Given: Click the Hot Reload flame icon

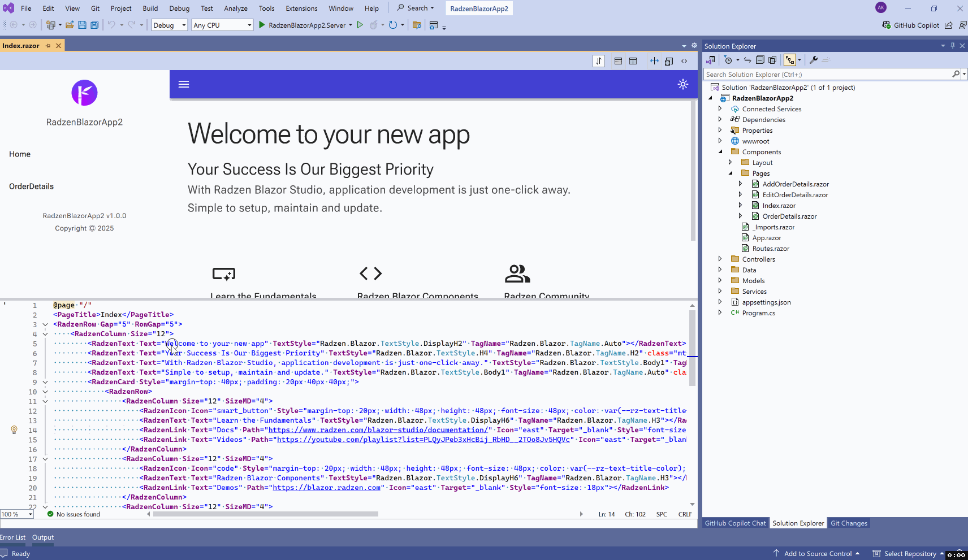Looking at the screenshot, I should click(x=373, y=25).
